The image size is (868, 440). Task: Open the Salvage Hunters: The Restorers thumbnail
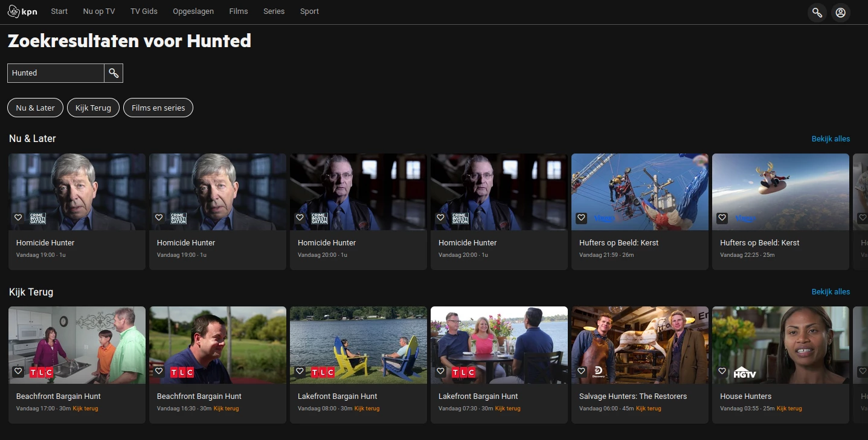point(640,345)
